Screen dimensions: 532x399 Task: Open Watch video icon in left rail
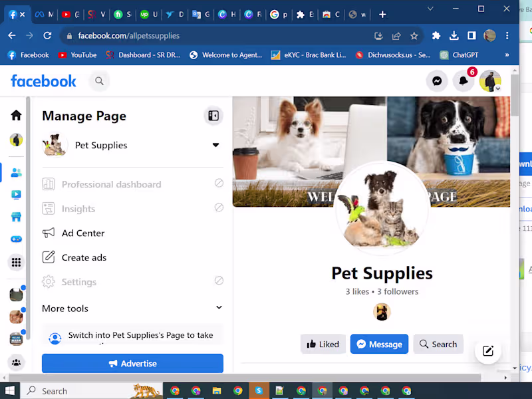pyautogui.click(x=16, y=194)
